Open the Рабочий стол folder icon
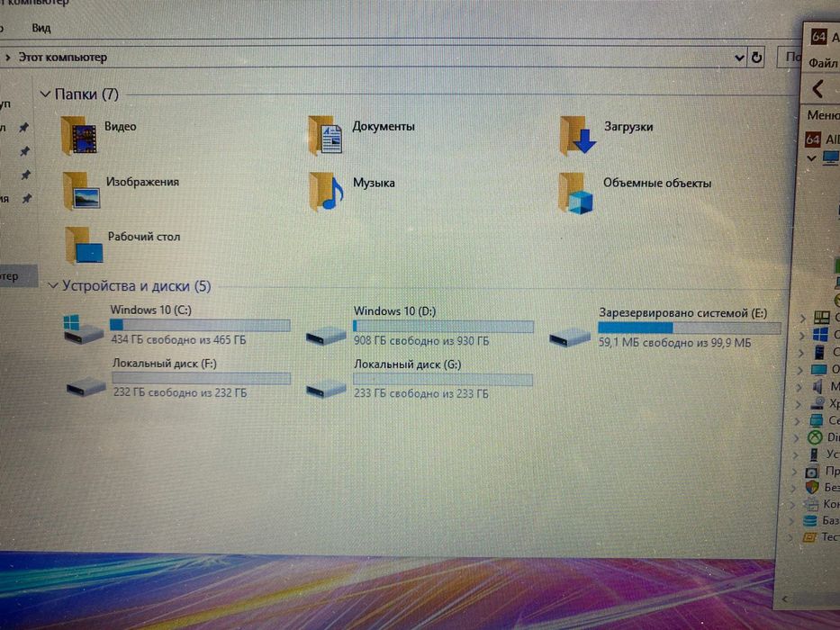The image size is (840, 630). 84,246
